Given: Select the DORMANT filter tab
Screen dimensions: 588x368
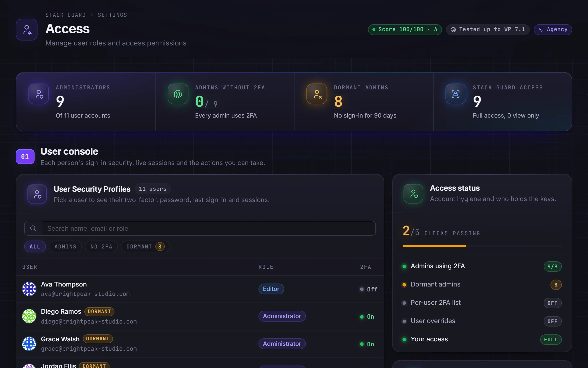Looking at the screenshot, I should point(146,246).
